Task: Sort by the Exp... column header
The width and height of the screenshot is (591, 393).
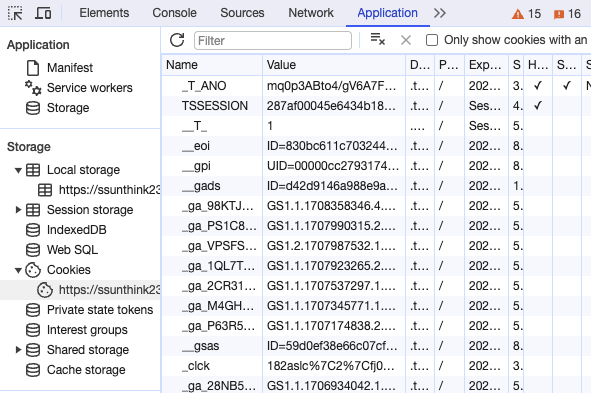Action: point(486,65)
